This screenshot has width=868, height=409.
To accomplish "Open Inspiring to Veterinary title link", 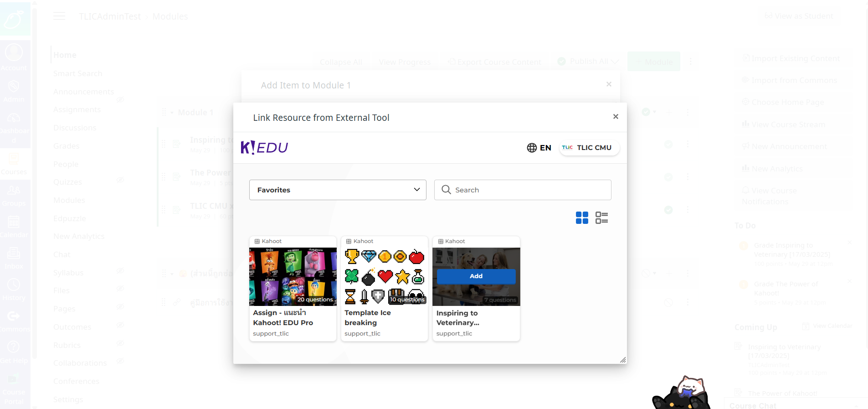I will point(457,318).
